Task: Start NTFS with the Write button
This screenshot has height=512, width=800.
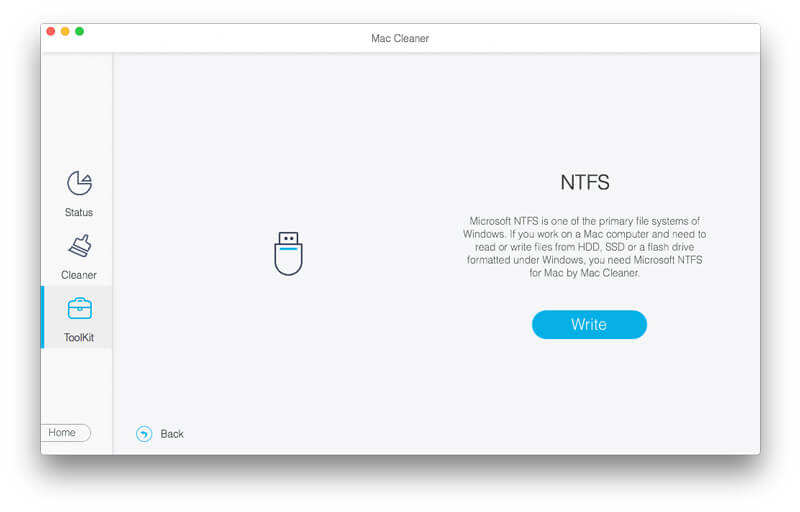Action: pyautogui.click(x=589, y=324)
